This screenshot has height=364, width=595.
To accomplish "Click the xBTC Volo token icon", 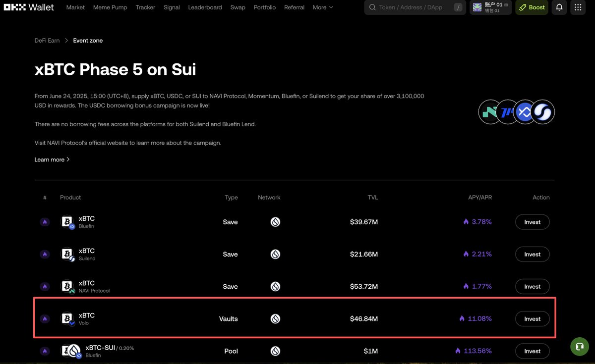I will (x=67, y=319).
